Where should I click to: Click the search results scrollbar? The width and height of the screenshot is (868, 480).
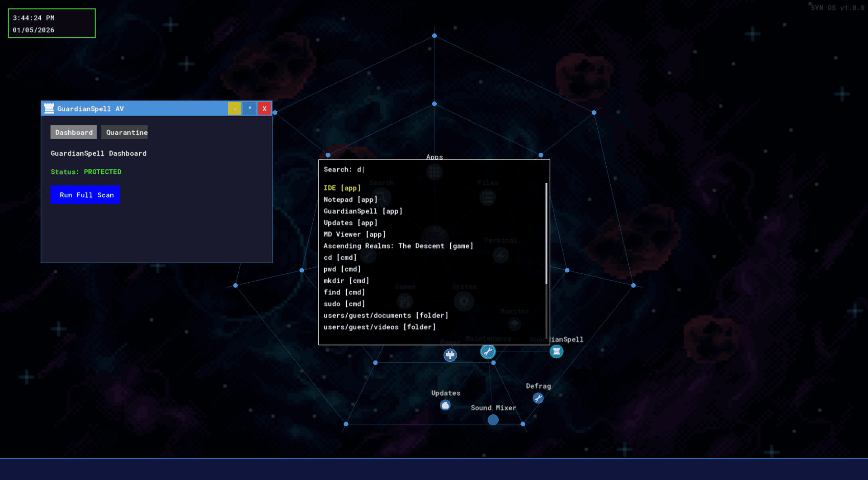click(546, 233)
